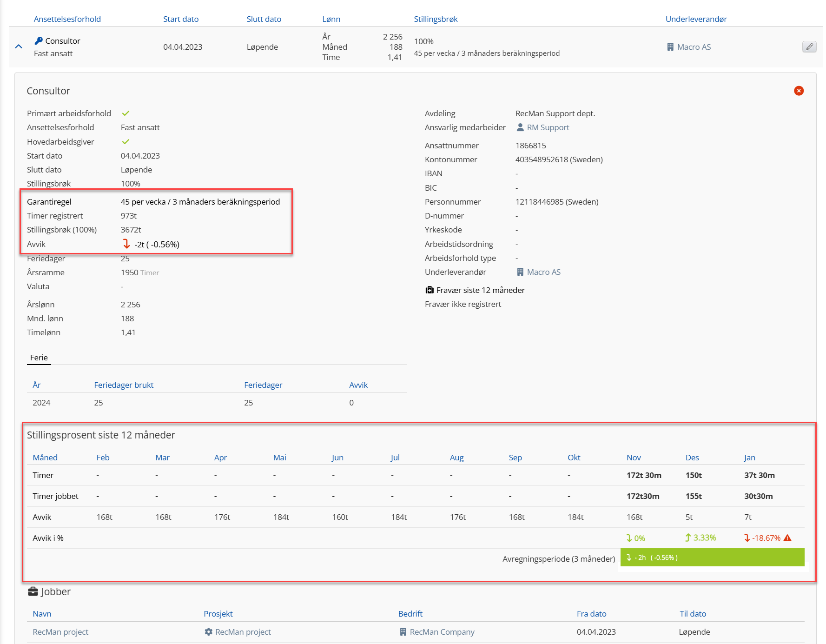Sort the vacation table by Feriedager brukt
This screenshot has height=644, width=826.
pyautogui.click(x=124, y=385)
